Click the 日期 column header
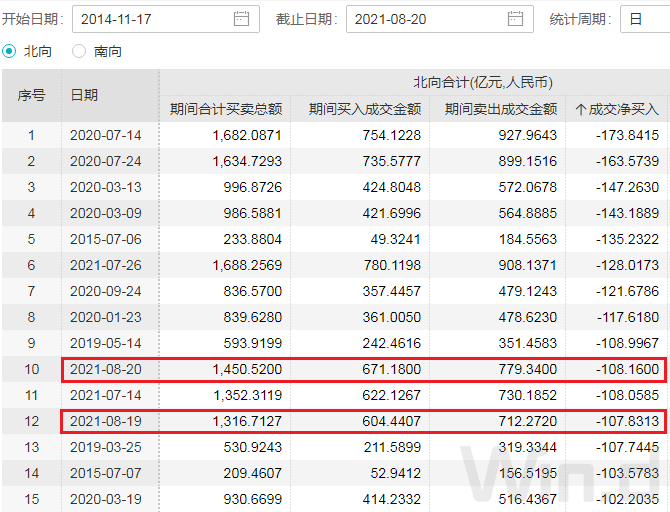The image size is (670, 512). (x=84, y=95)
